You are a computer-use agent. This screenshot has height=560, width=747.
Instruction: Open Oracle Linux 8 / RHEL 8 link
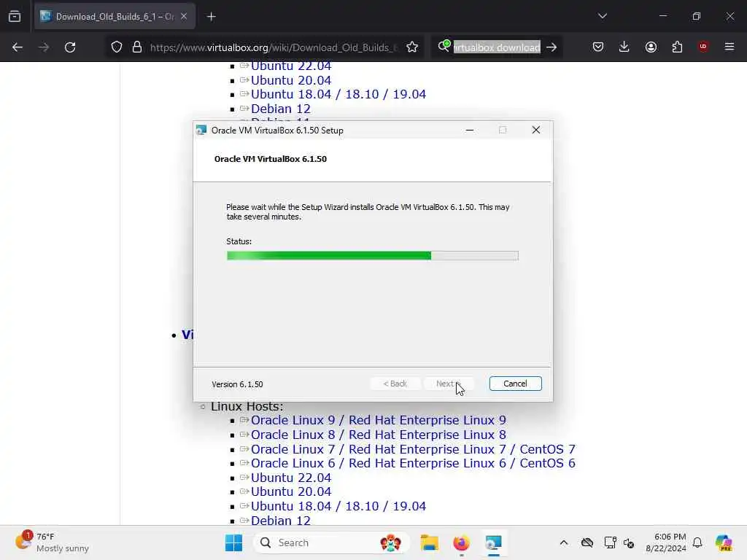[379, 435]
